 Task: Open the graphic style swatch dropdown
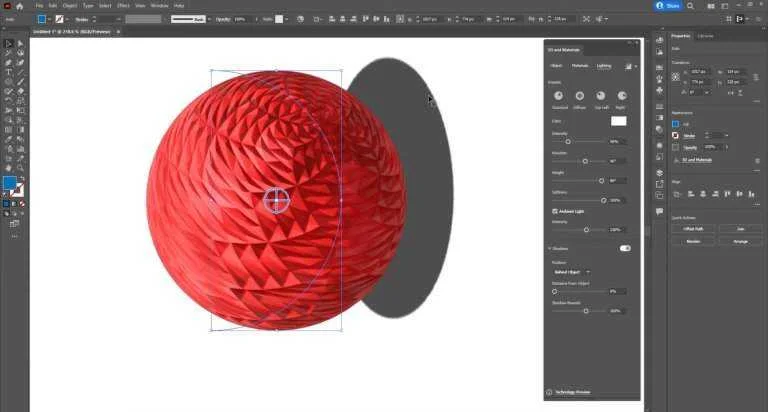tap(287, 19)
